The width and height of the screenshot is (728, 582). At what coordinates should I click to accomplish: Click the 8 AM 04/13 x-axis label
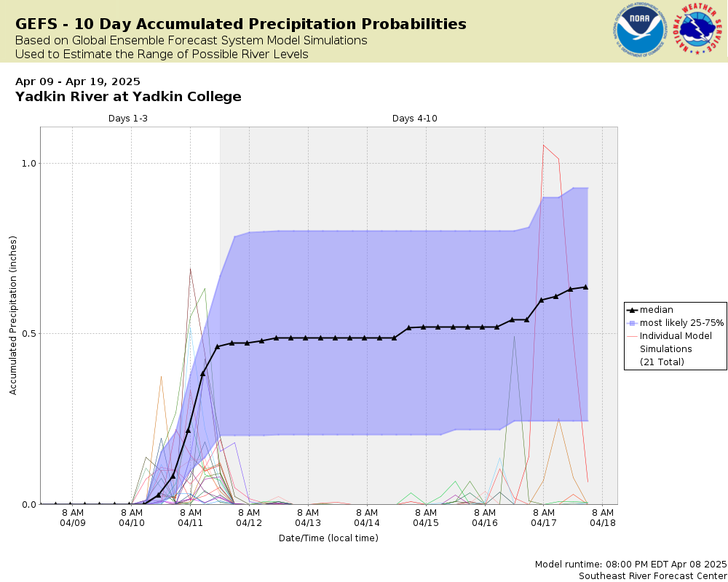pos(308,518)
